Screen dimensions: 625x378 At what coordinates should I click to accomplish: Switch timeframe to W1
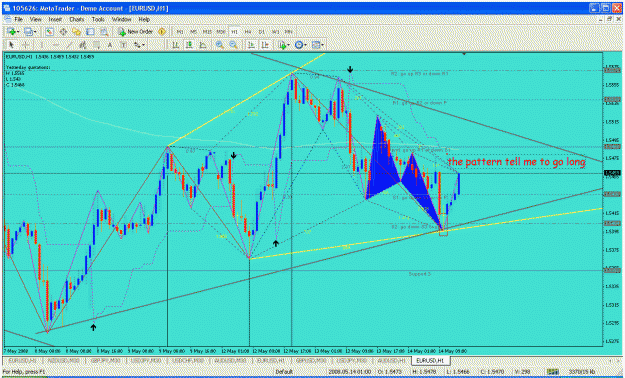tap(275, 32)
